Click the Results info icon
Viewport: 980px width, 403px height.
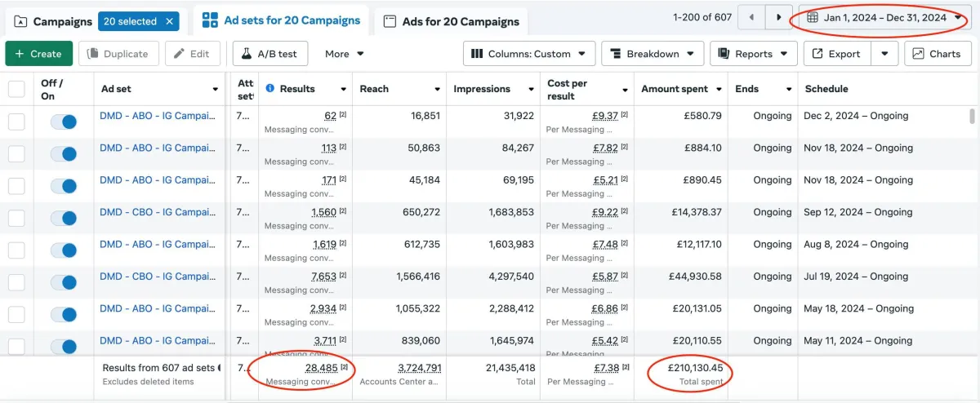270,89
